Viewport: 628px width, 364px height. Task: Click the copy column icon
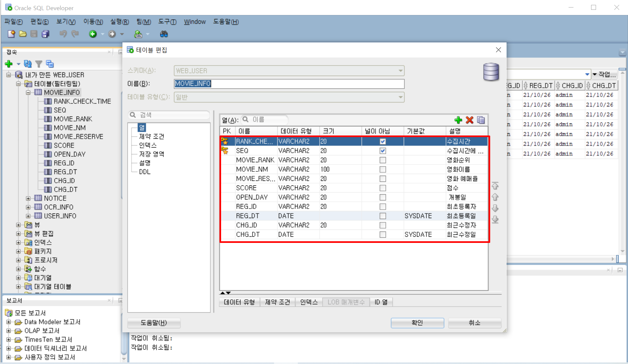(481, 120)
